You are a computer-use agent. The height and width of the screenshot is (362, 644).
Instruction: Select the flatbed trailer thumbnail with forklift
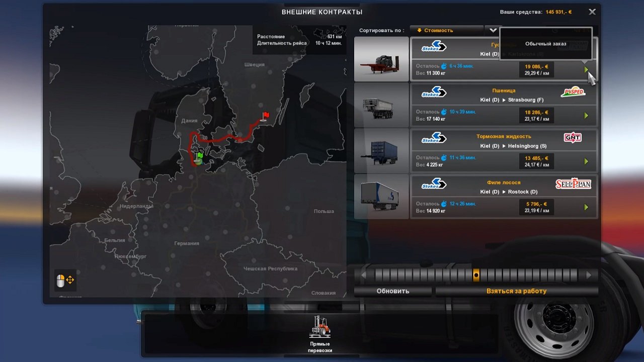(381, 59)
